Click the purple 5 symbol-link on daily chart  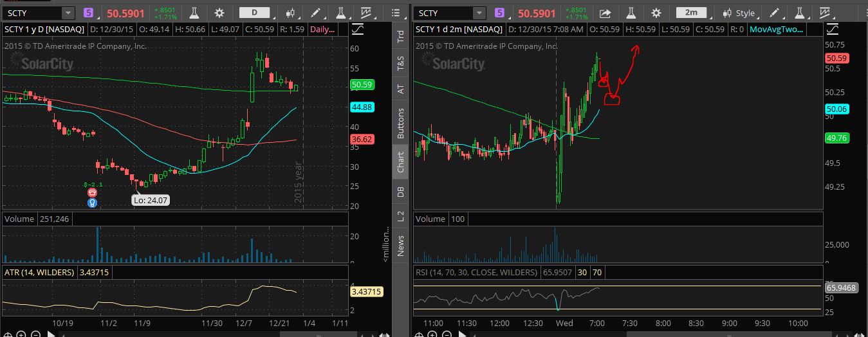89,13
